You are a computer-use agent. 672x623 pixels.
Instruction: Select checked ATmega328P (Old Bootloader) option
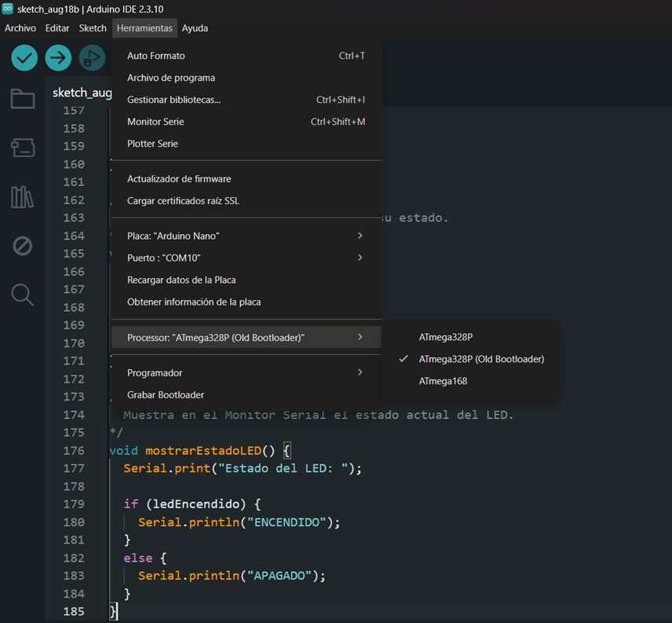pos(472,359)
